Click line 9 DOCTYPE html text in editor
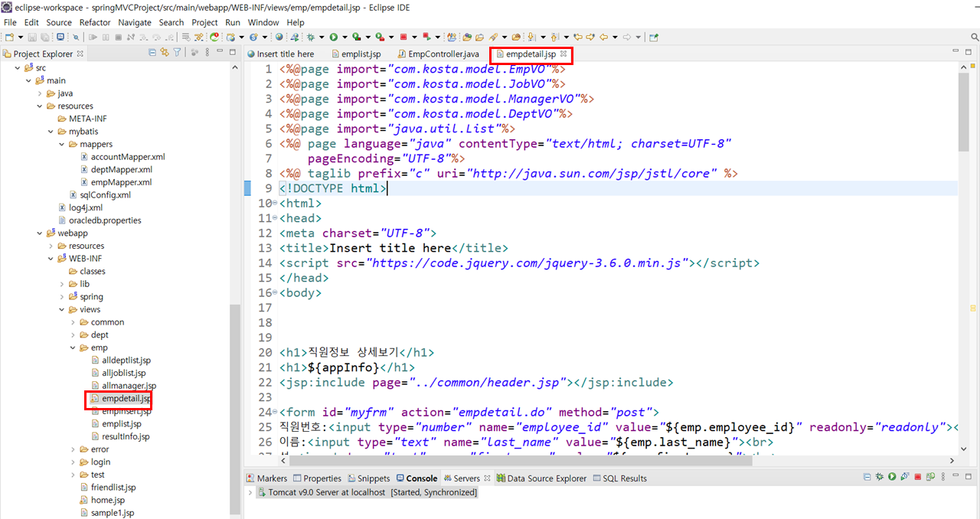Viewport: 980px width, 519px height. (x=333, y=188)
